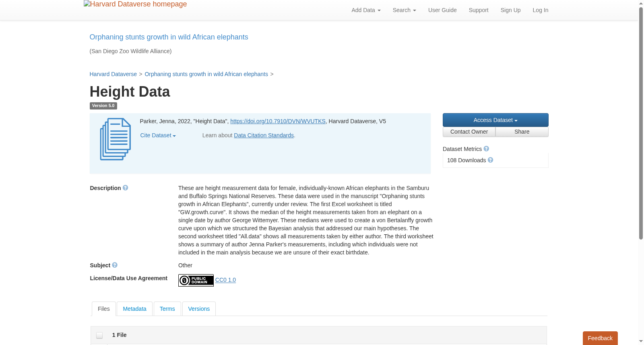644x345 pixels.
Task: Expand the Cite Dataset dropdown
Action: pyautogui.click(x=158, y=136)
